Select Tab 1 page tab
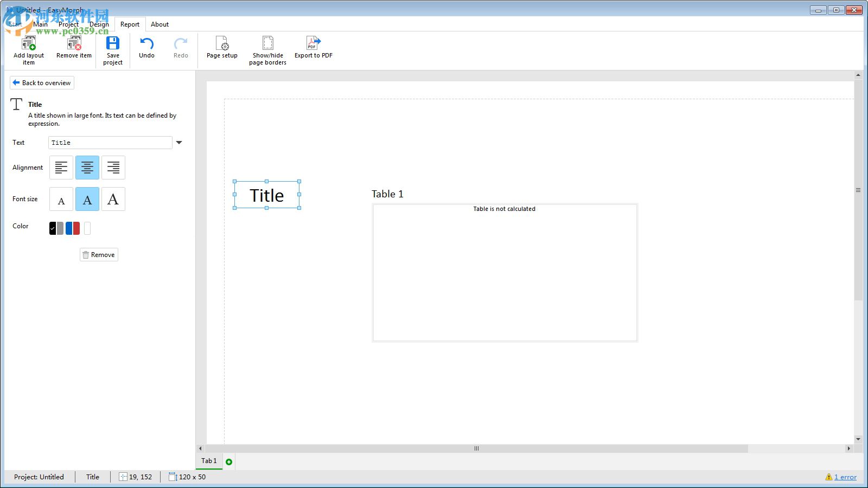Image resolution: width=868 pixels, height=488 pixels. pyautogui.click(x=209, y=461)
